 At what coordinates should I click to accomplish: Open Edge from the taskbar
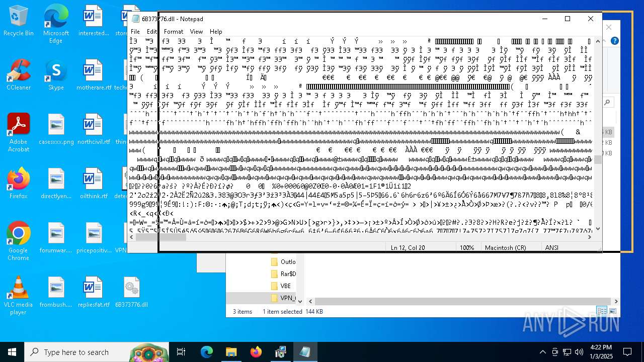coord(207,352)
